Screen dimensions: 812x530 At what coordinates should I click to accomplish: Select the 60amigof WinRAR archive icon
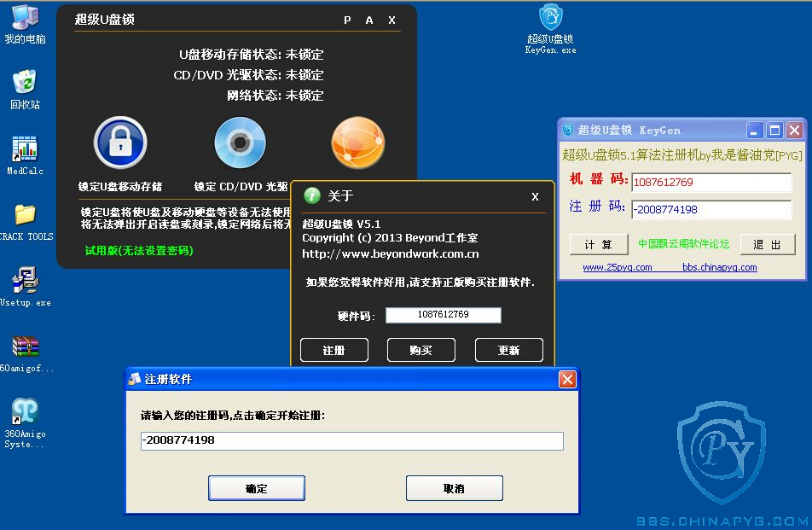coord(26,354)
